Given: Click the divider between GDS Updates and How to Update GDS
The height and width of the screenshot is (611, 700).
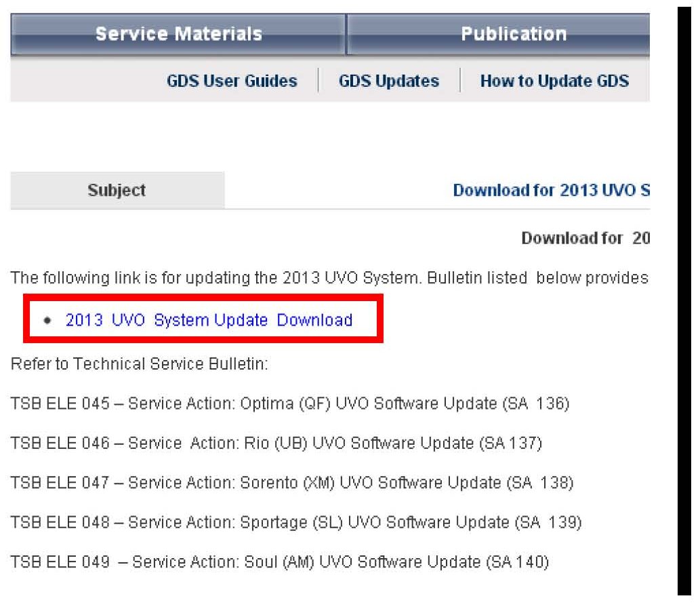Looking at the screenshot, I should (460, 81).
